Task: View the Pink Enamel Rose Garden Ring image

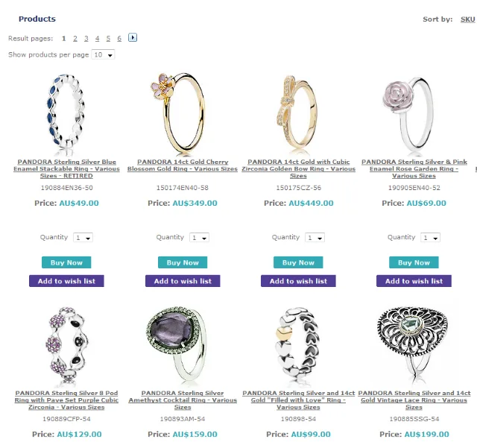Action: coord(408,114)
